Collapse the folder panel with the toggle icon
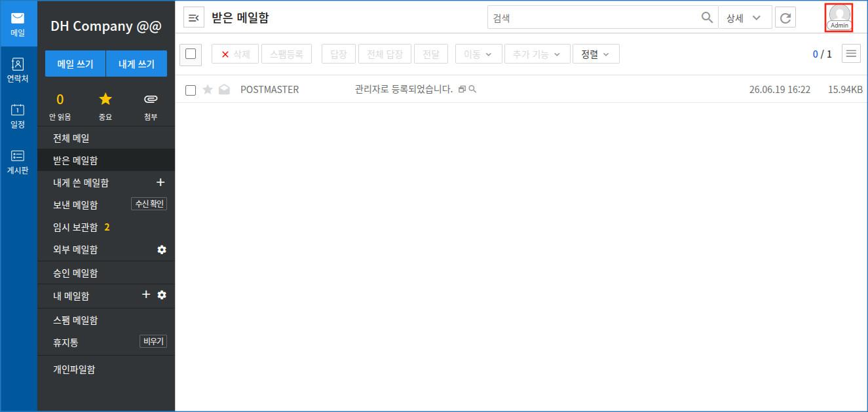The width and height of the screenshot is (868, 412). (x=193, y=18)
